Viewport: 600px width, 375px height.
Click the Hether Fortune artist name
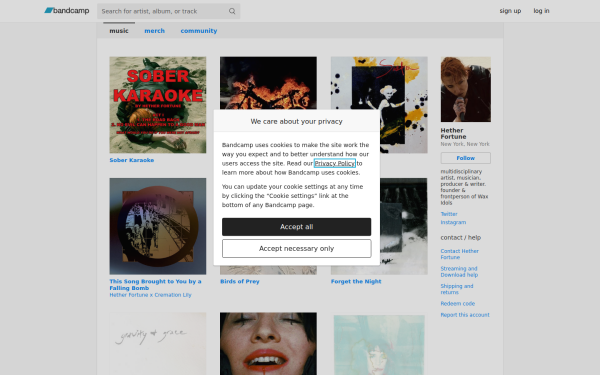point(453,134)
